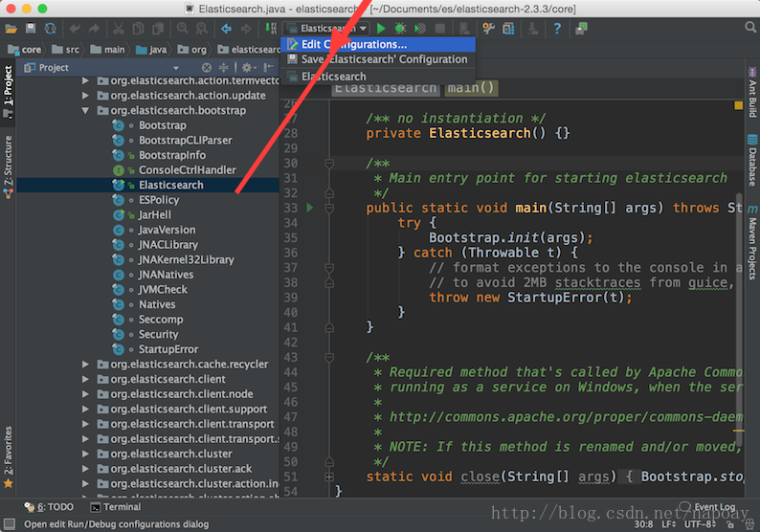
Task: Click the Cut scissors icon
Action: pos(119,29)
